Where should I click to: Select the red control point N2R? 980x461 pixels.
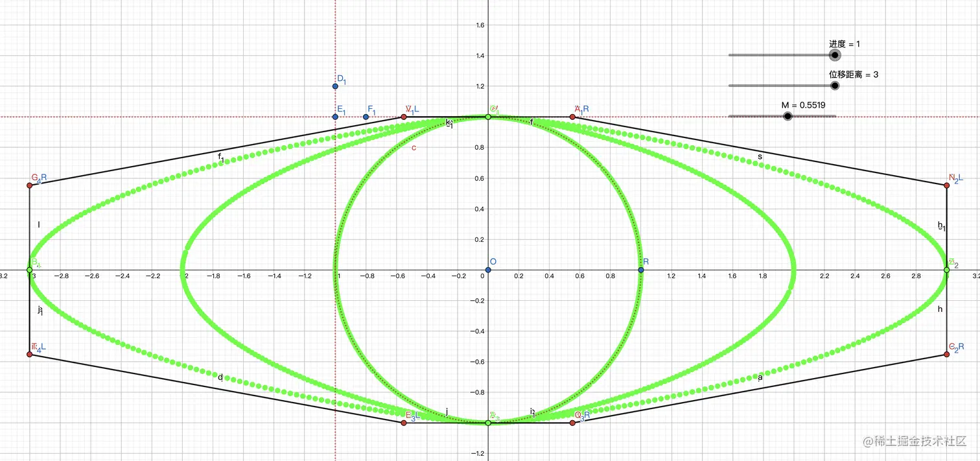(947, 185)
